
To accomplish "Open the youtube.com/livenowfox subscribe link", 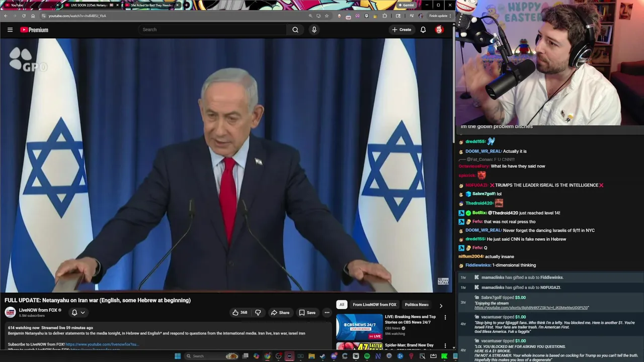I will pyautogui.click(x=102, y=344).
